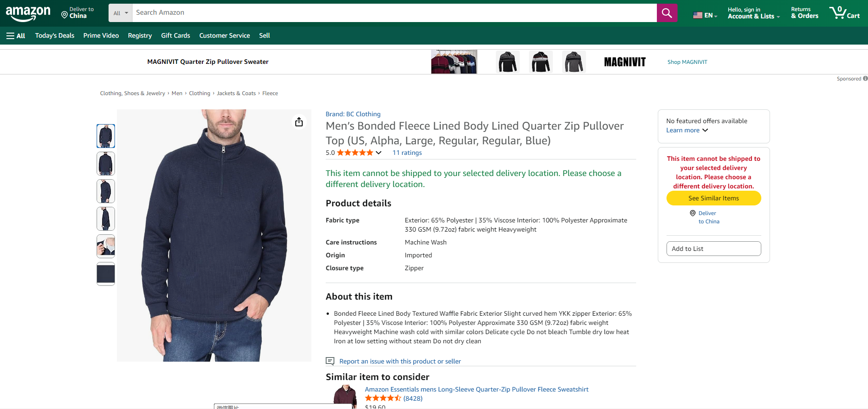Expand the star rating breakdown chevron
Screen dimensions: 868x409
click(379, 153)
